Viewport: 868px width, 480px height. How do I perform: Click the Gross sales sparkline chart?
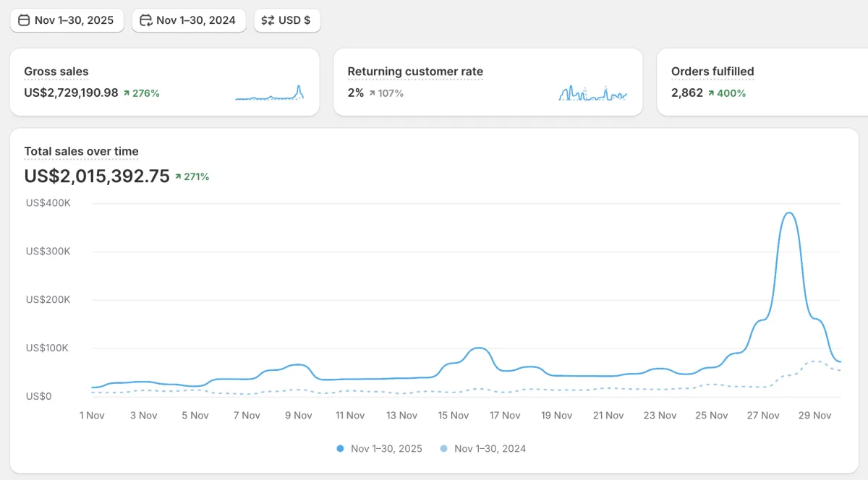pos(269,93)
